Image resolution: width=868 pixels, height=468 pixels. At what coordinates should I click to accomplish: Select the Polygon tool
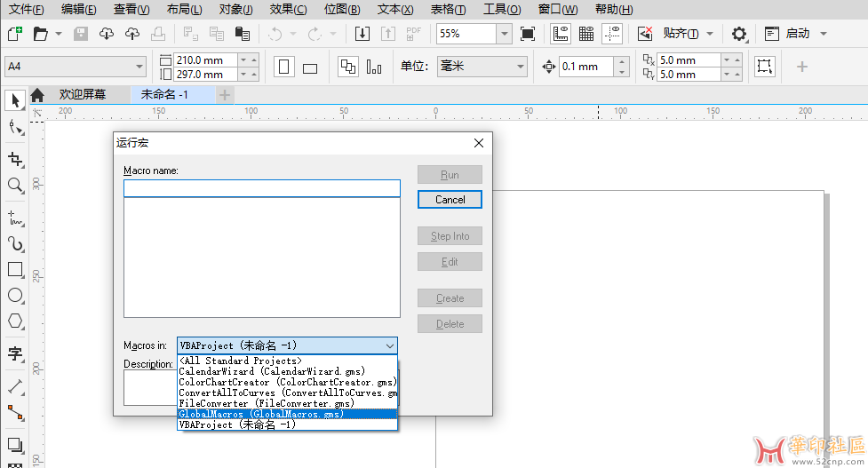click(x=15, y=321)
